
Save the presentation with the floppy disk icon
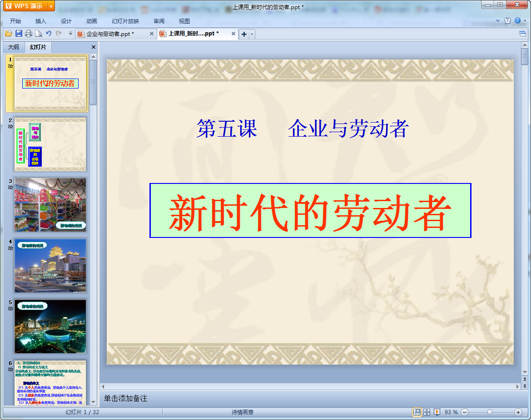coord(19,34)
